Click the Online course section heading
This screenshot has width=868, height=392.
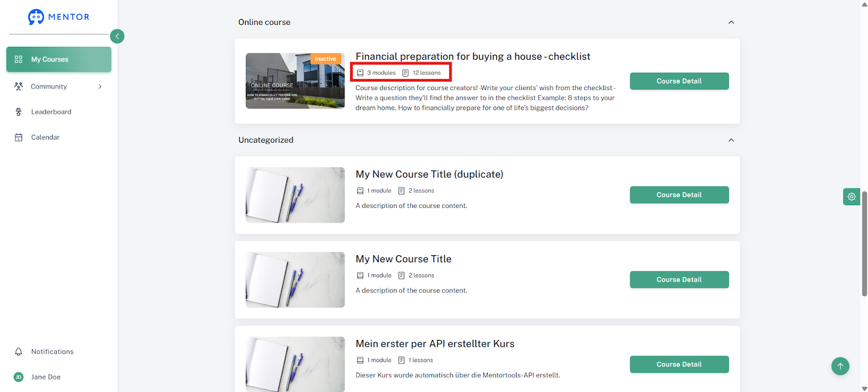[x=264, y=22]
